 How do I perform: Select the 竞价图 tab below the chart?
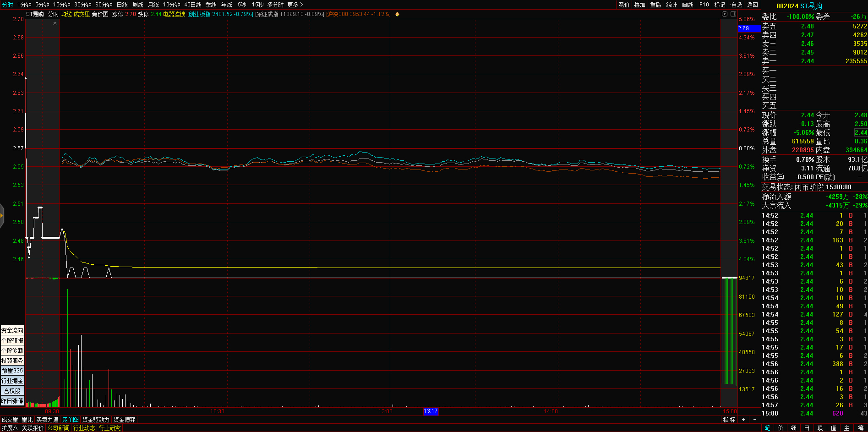[x=70, y=420]
